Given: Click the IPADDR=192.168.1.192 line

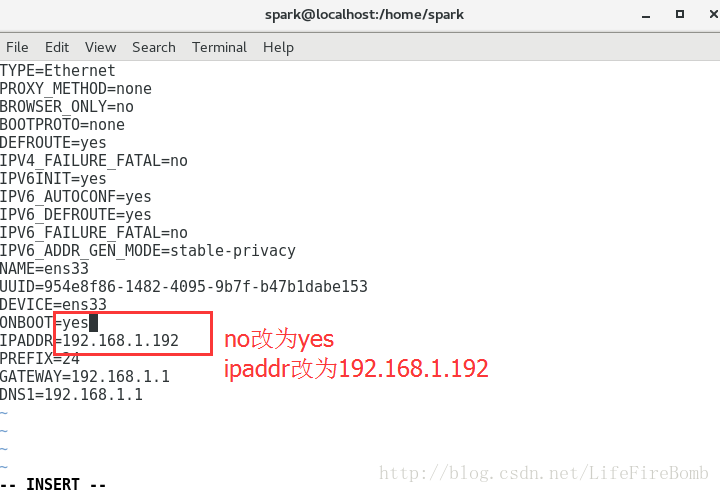Looking at the screenshot, I should 90,341.
